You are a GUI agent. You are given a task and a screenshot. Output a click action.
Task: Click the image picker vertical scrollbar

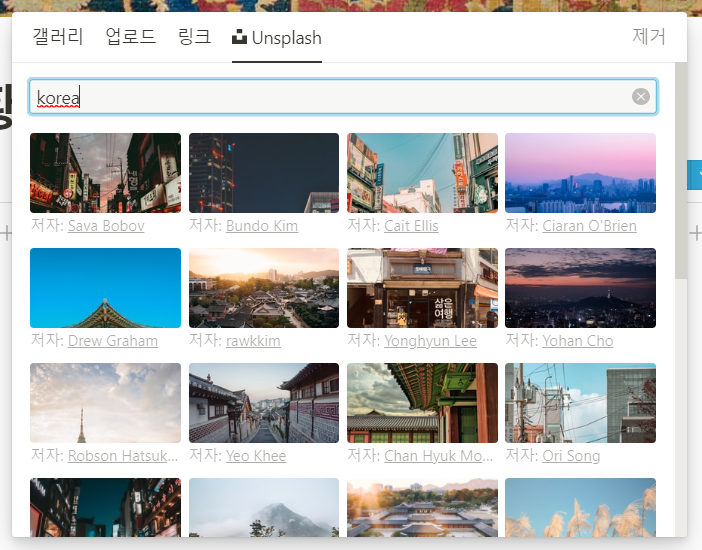681,171
